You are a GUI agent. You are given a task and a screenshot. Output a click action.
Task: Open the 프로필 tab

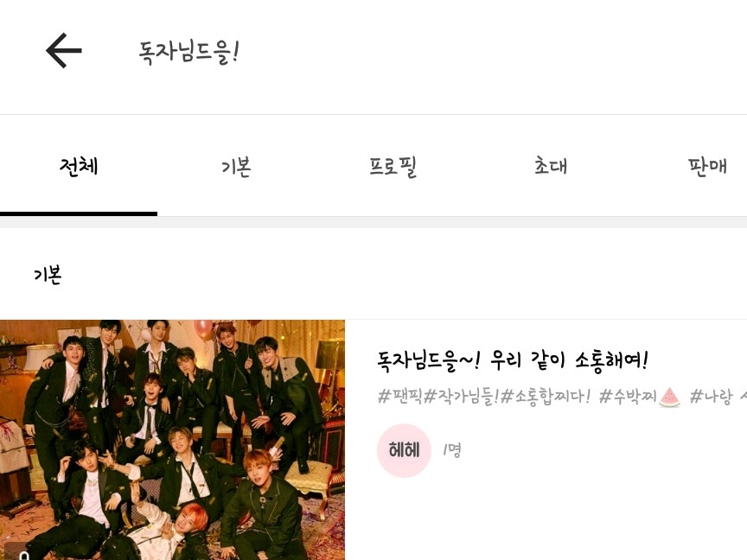(393, 167)
